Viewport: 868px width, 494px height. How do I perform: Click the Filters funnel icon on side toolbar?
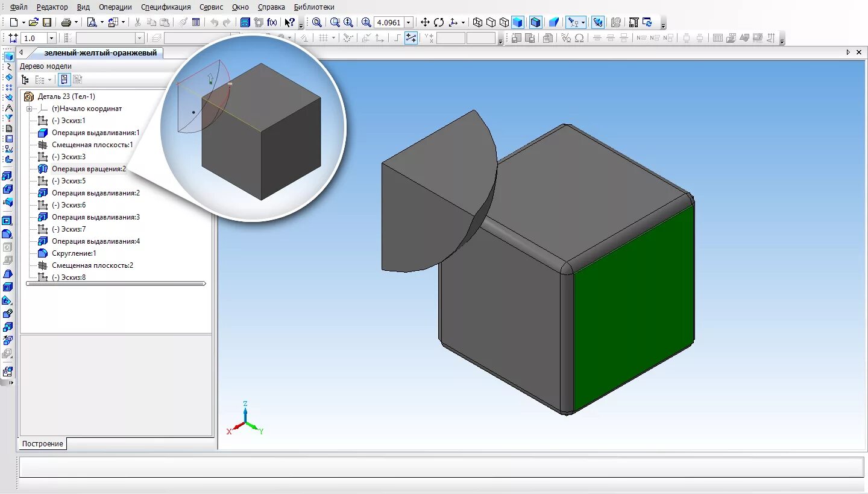[8, 118]
